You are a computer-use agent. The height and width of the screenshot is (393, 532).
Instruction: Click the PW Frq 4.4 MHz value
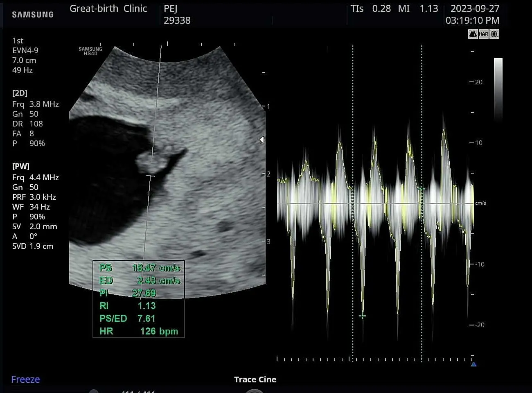click(36, 177)
